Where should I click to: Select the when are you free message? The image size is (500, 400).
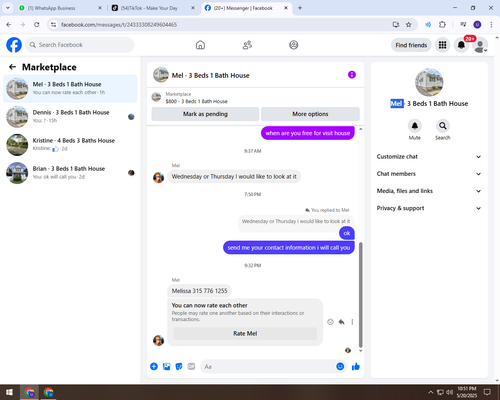[308, 133]
